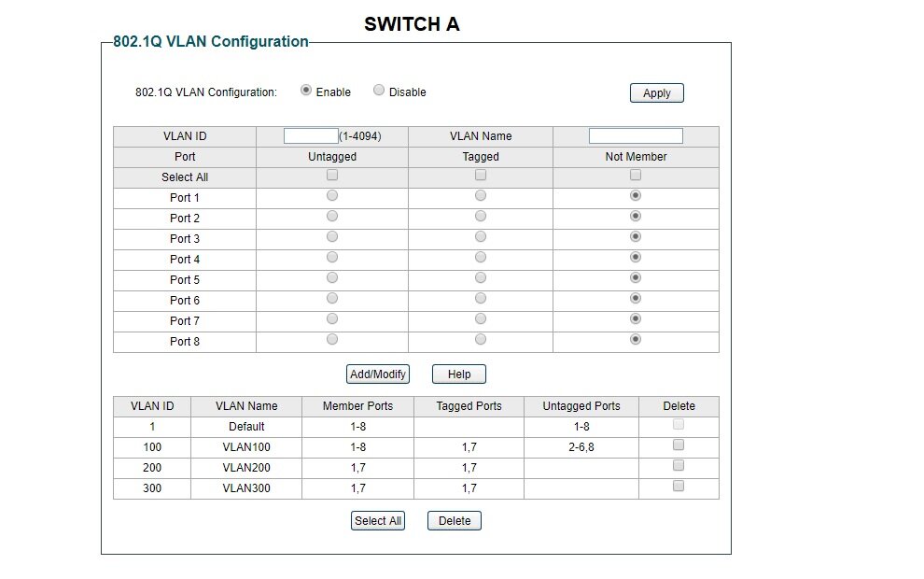Set Port 5 to Untagged
Screen dimensions: 924x579
pyautogui.click(x=332, y=277)
